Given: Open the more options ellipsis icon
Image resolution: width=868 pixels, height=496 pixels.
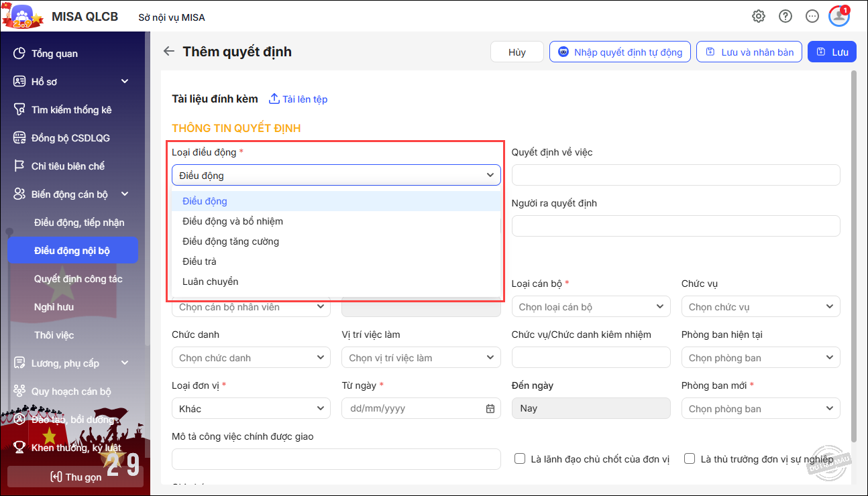Looking at the screenshot, I should click(x=812, y=16).
